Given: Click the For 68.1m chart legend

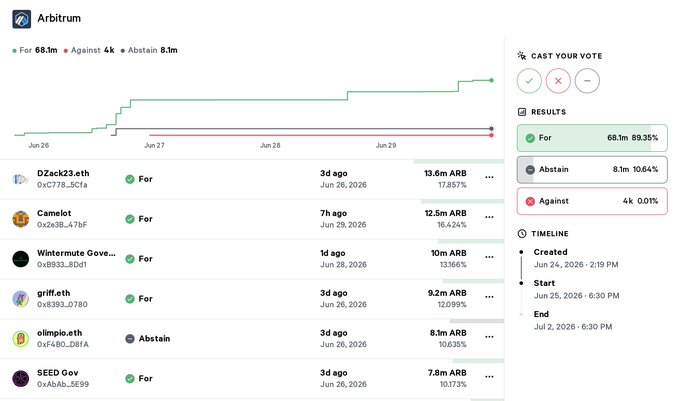Looking at the screenshot, I should pos(35,50).
